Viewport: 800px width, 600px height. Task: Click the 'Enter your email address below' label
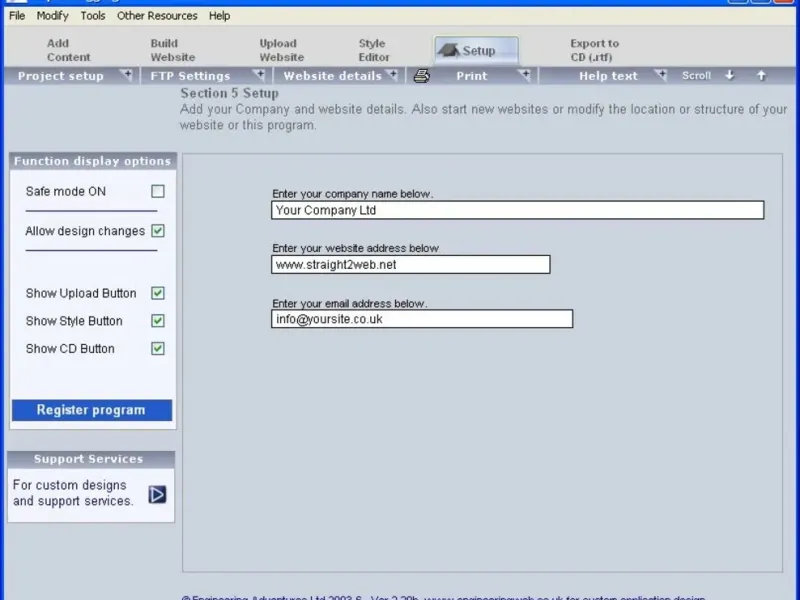(349, 304)
